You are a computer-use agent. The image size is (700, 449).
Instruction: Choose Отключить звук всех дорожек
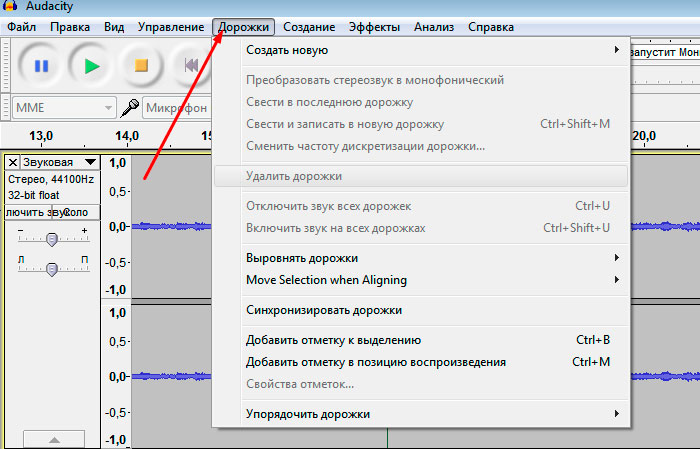[421, 206]
